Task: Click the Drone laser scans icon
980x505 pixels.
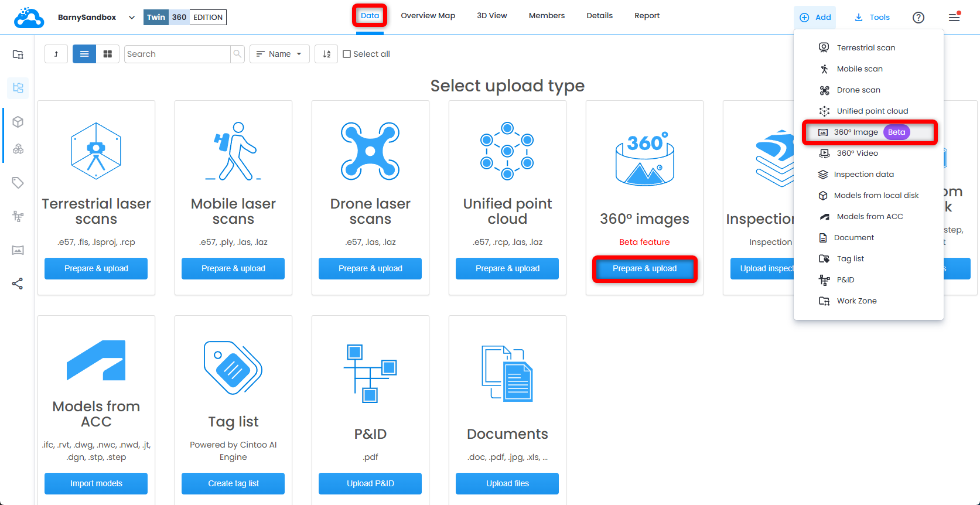Action: click(x=370, y=151)
